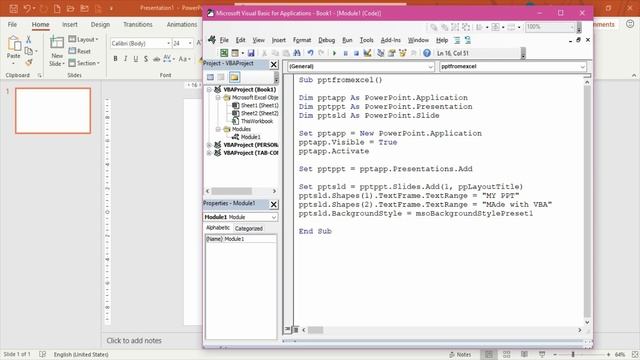
Task: Toggle Notes pane in PowerPoint status bar
Action: (460, 354)
